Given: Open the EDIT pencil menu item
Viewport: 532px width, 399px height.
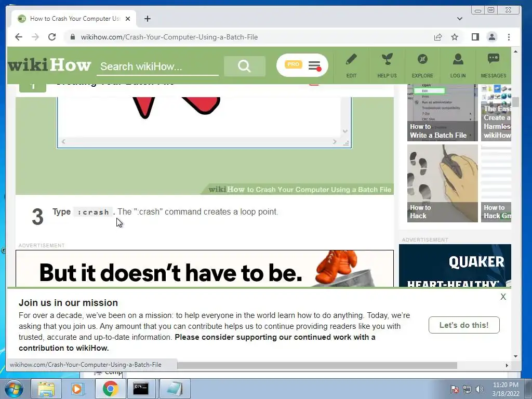Looking at the screenshot, I should [352, 66].
